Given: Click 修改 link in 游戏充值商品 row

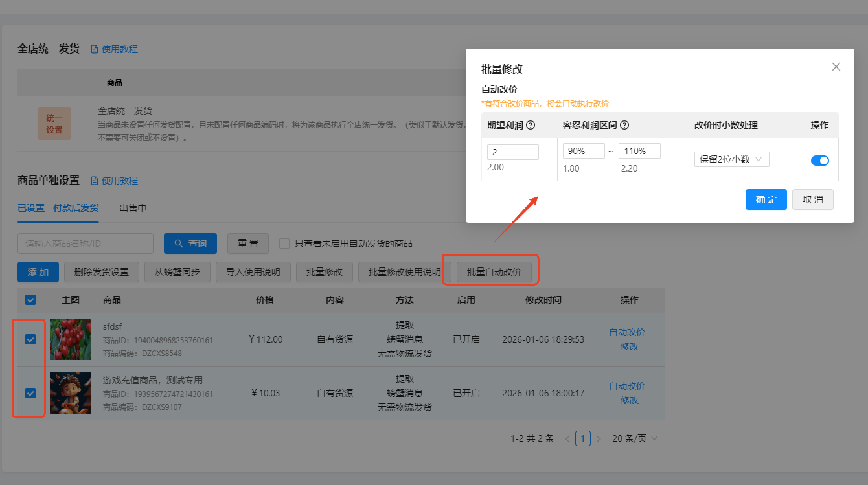Looking at the screenshot, I should (x=630, y=400).
